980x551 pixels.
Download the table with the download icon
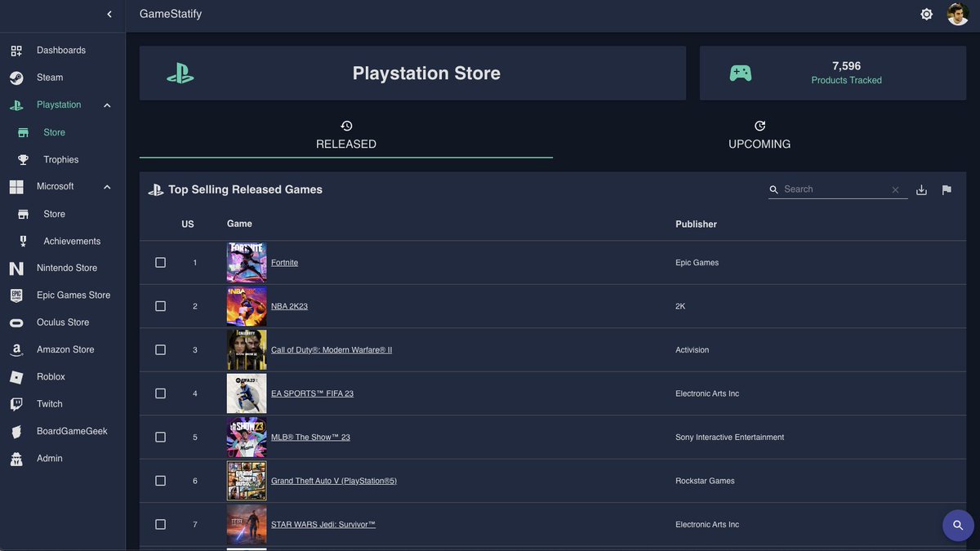(921, 189)
